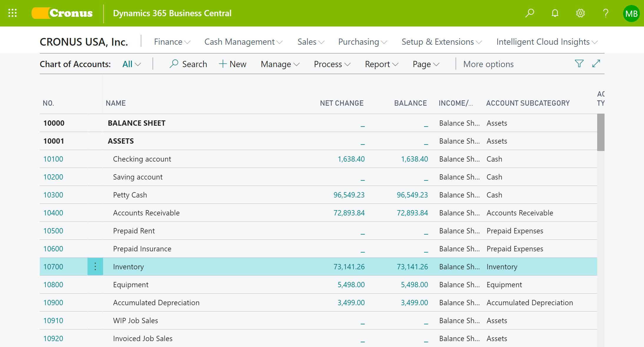The width and height of the screenshot is (644, 347).
Task: Create a new account with New
Action: pos(232,64)
